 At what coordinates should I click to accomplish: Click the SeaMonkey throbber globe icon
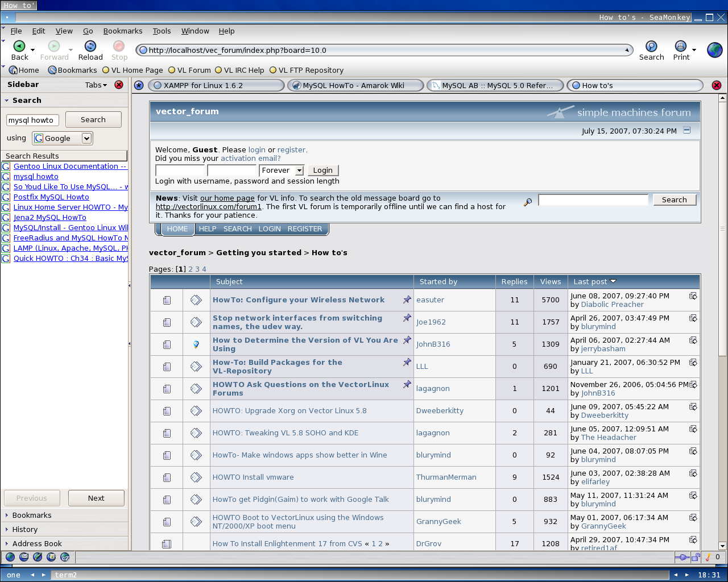(715, 50)
